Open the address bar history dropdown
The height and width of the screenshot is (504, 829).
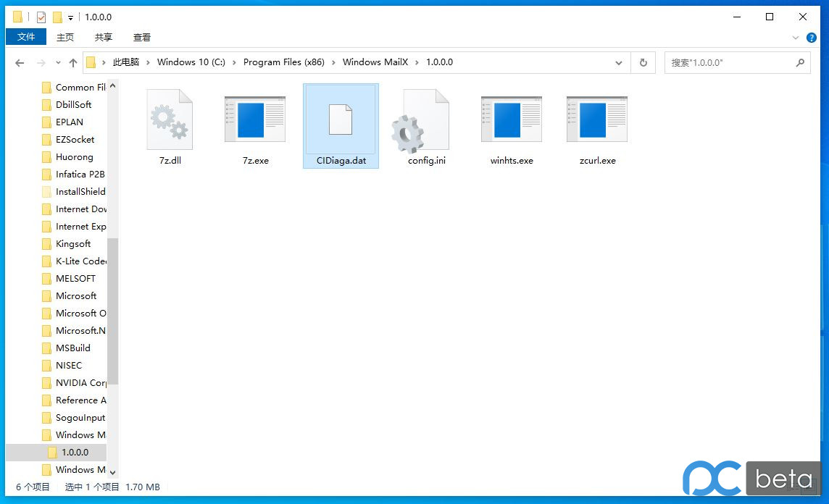(619, 63)
